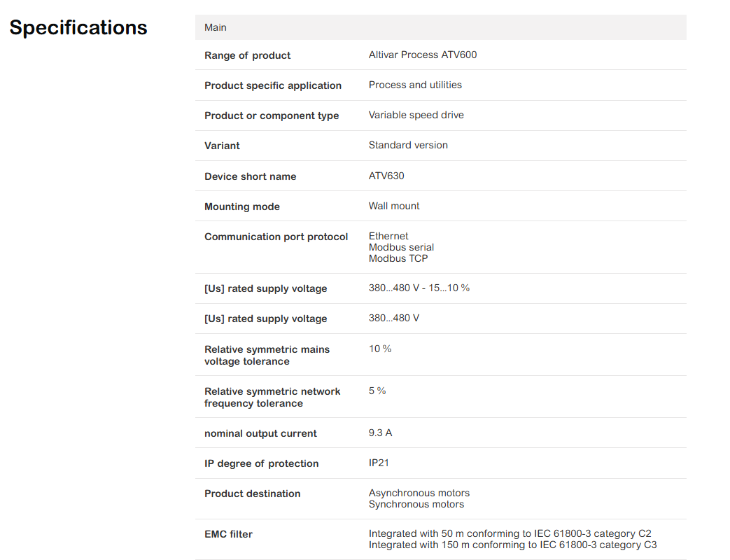Click Relative symmetric mains voltage tolerance label
730x560 pixels.
tap(267, 355)
